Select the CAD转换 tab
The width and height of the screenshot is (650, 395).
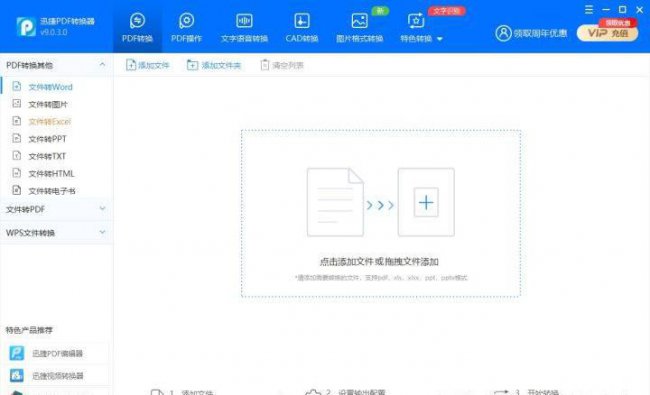(x=302, y=27)
